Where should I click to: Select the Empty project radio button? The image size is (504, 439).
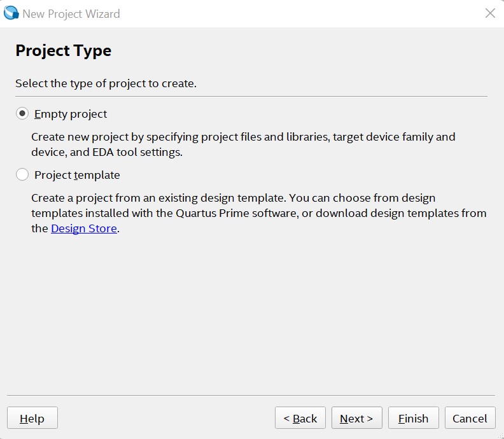tap(22, 114)
